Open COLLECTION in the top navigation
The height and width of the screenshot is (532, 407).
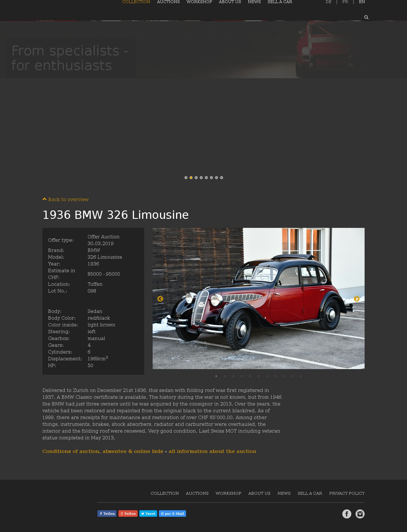pyautogui.click(x=136, y=2)
